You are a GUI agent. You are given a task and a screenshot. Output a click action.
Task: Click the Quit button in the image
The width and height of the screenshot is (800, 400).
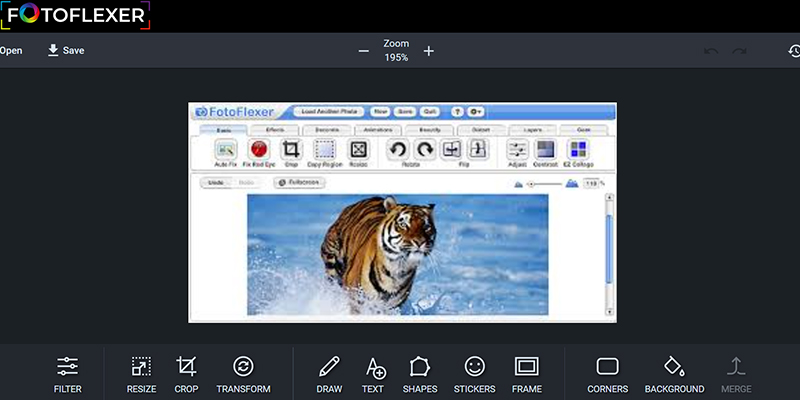click(428, 112)
